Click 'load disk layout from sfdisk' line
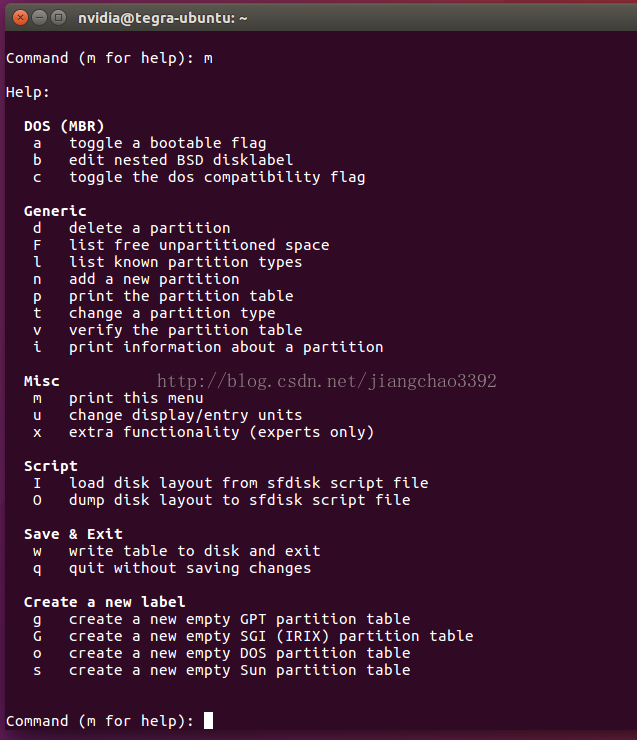The height and width of the screenshot is (740, 637). click(231, 483)
